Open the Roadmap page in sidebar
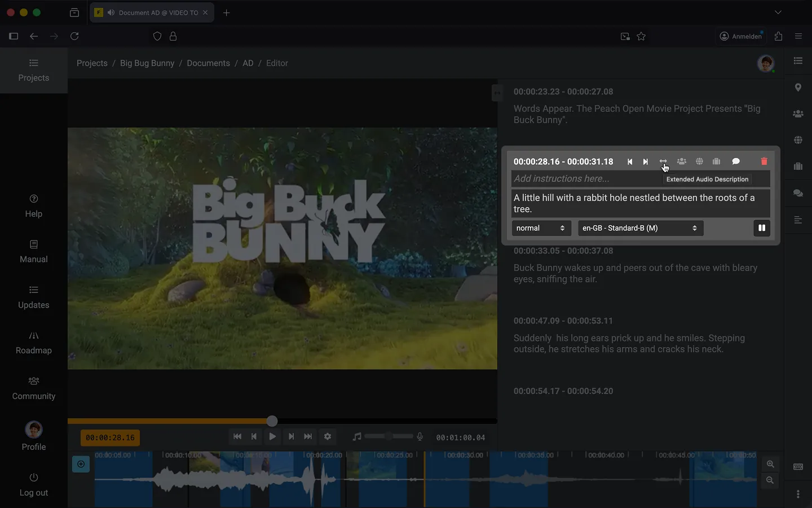The image size is (812, 508). click(34, 343)
